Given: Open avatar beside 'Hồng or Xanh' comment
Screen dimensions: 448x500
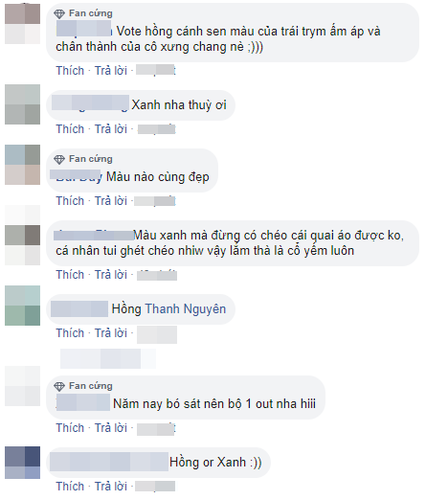Looking at the screenshot, I should (x=22, y=463).
